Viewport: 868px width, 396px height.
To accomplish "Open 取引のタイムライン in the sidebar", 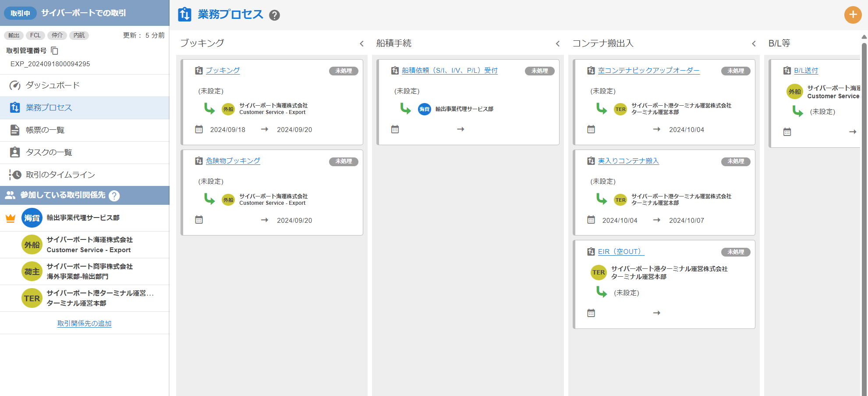I will (x=60, y=175).
